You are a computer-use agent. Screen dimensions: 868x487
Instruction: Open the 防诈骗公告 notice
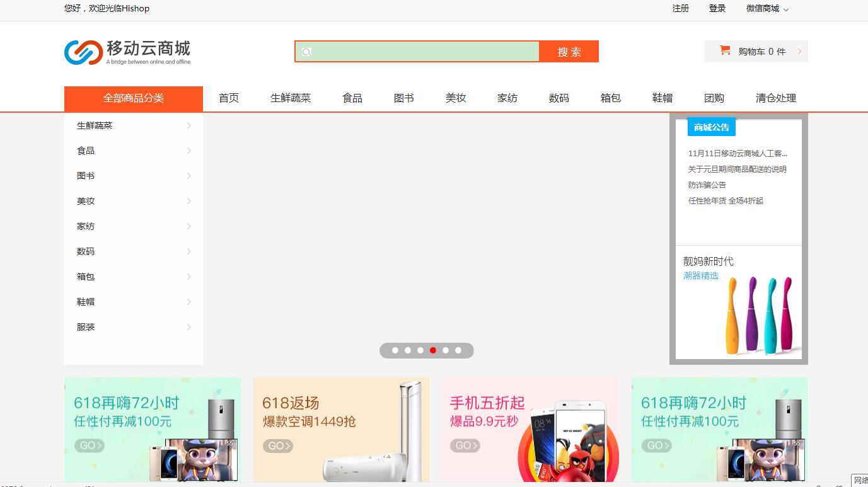[x=707, y=185]
